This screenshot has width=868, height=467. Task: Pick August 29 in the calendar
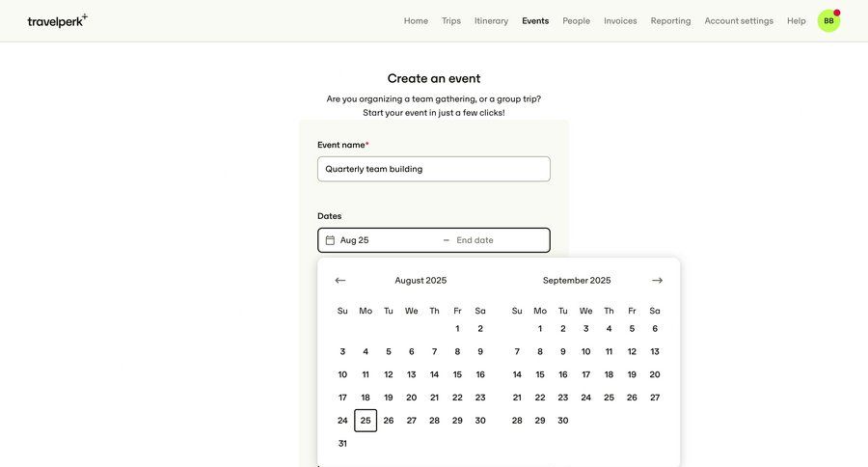coord(457,421)
